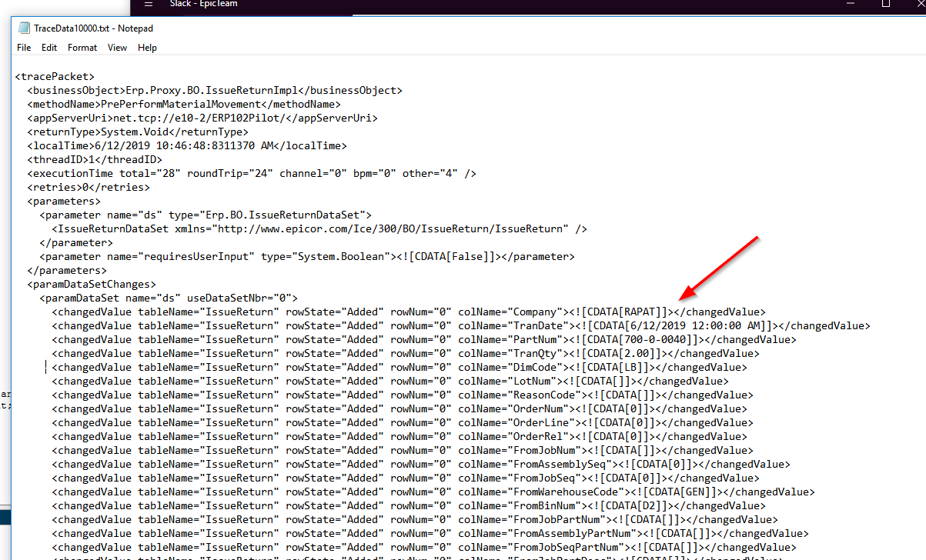
Task: Click the PartNum CDATA[700-0-0040] line
Action: pos(424,340)
